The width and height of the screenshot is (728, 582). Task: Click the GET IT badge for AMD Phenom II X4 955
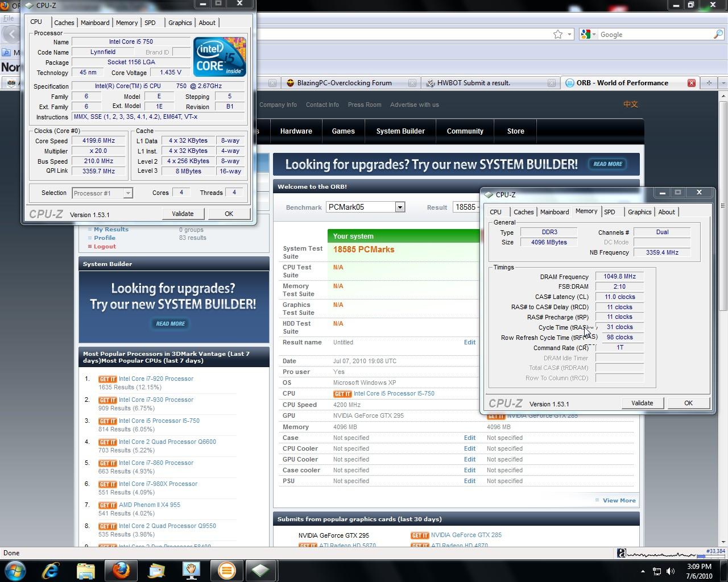click(x=107, y=505)
